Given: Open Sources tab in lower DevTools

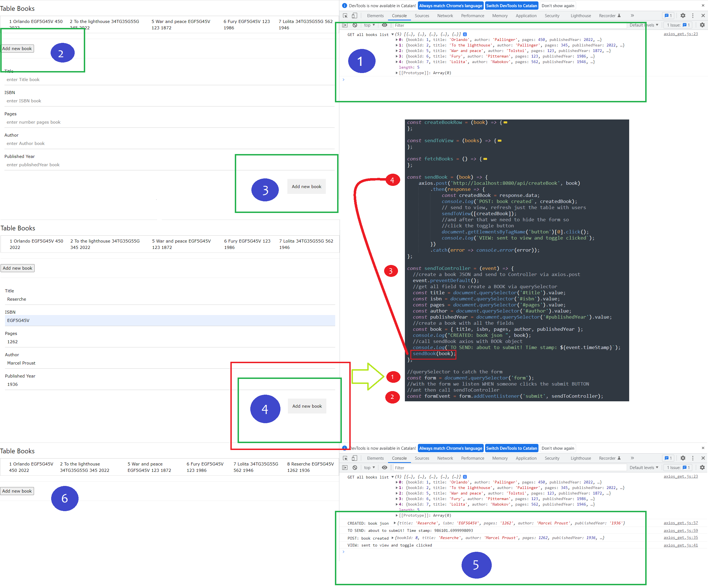Looking at the screenshot, I should (x=422, y=458).
